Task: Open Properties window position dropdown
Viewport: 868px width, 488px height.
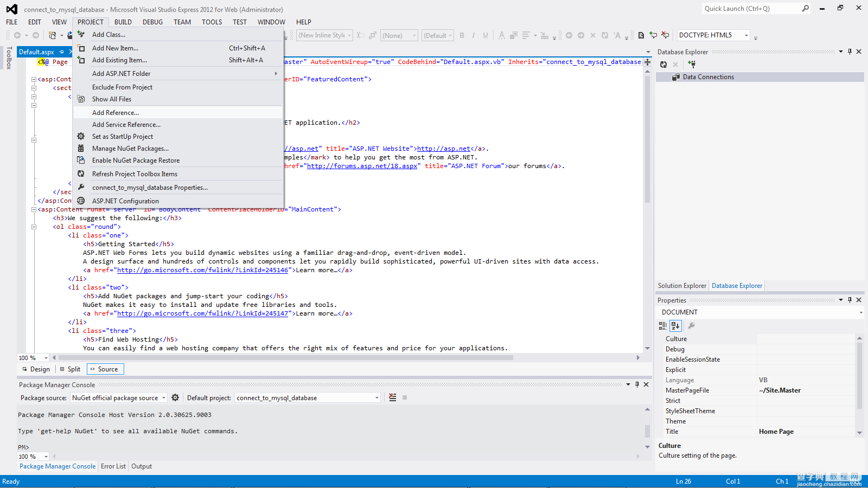Action: point(841,300)
